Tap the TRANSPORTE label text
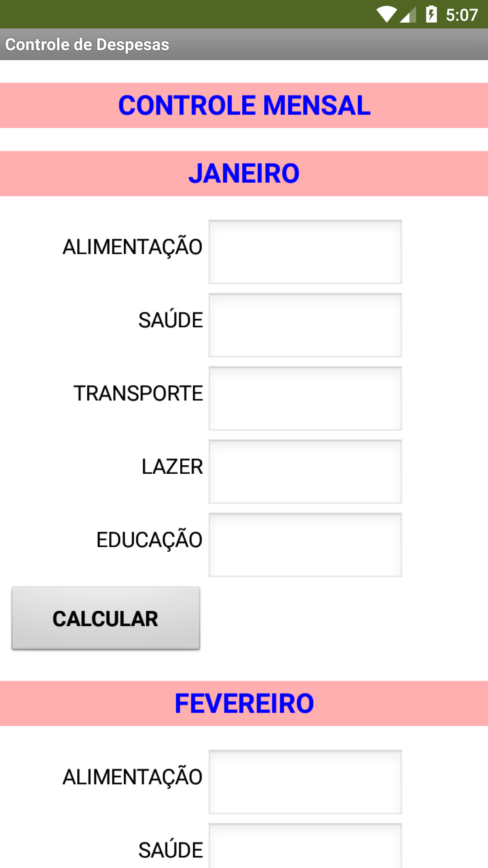The height and width of the screenshot is (868, 488). coord(138,393)
